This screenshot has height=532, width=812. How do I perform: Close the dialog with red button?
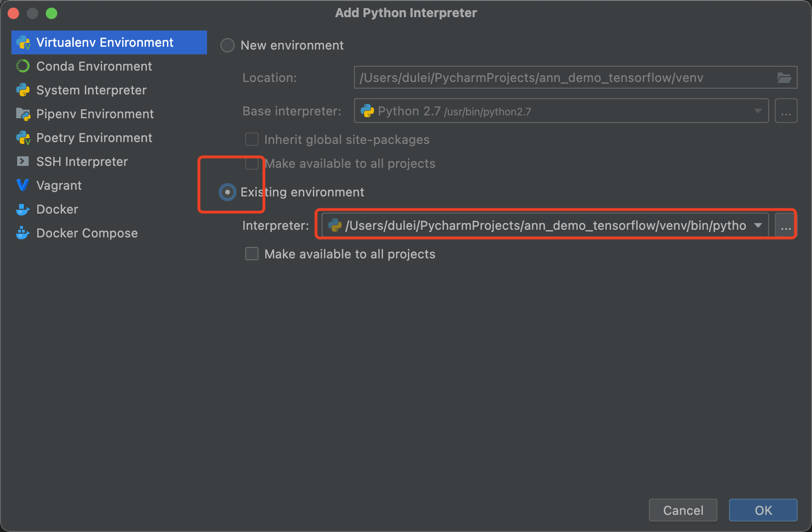click(13, 13)
